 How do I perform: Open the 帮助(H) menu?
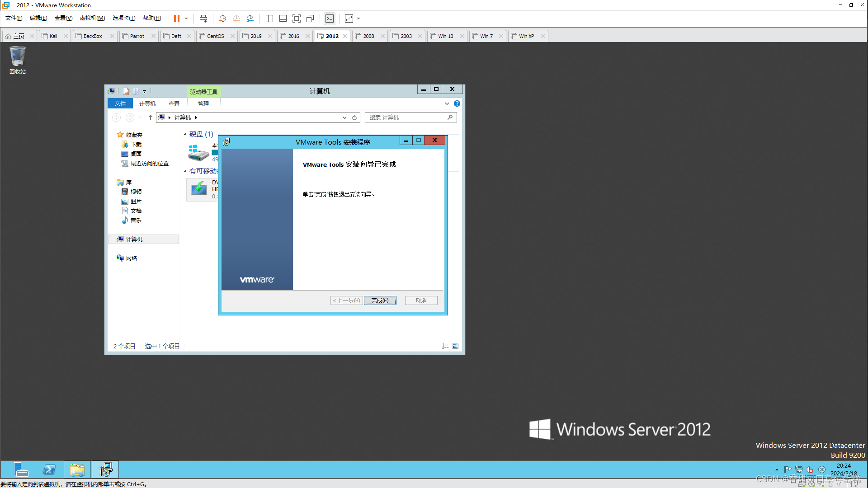(x=152, y=18)
